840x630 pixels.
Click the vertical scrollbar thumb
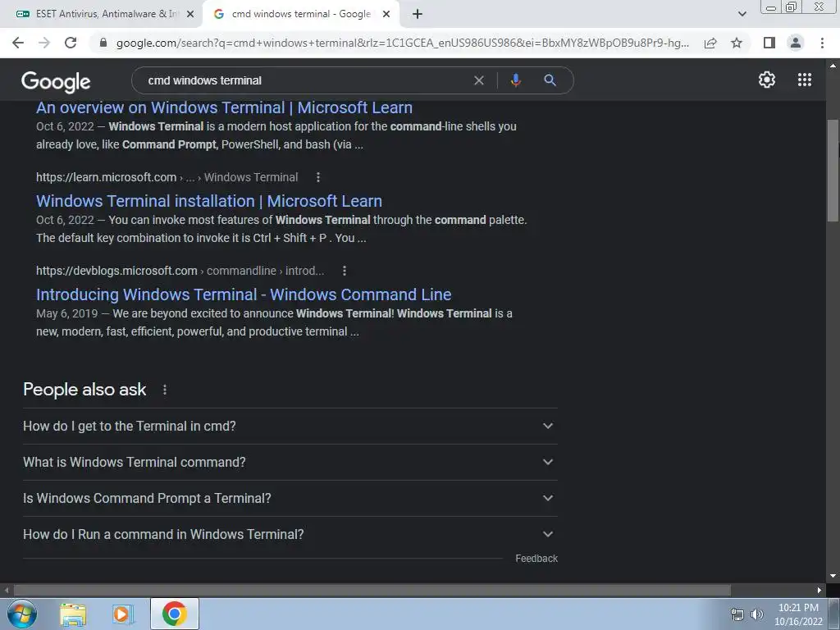(x=833, y=170)
